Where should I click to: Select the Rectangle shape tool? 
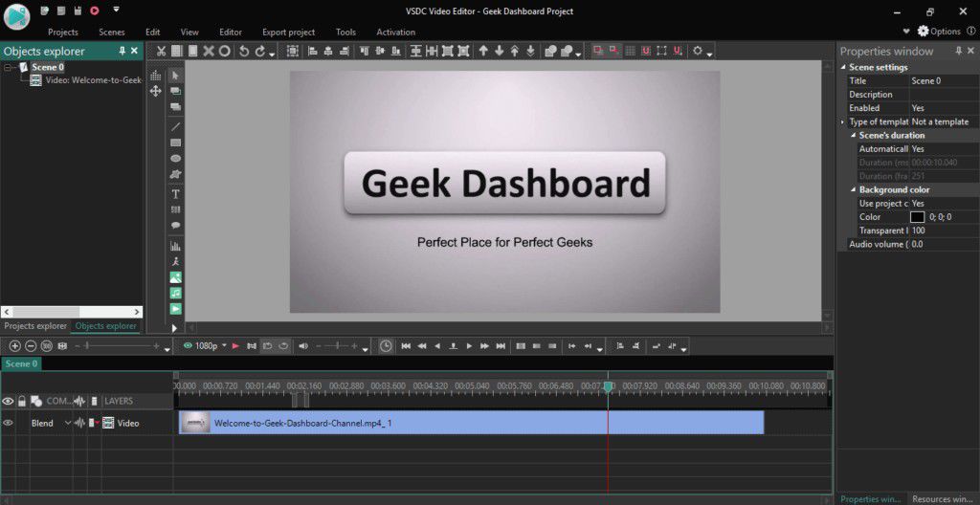[176, 143]
